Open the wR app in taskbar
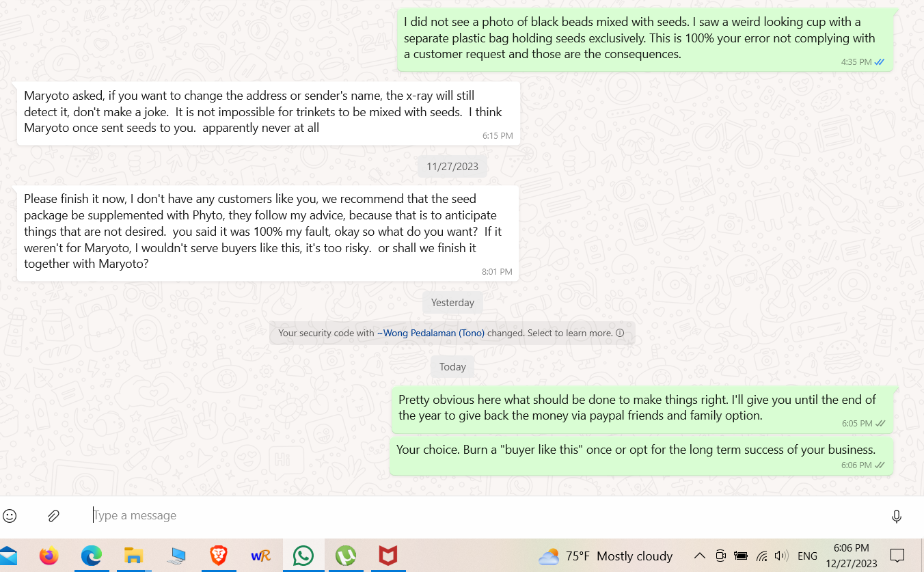Image resolution: width=924 pixels, height=572 pixels. 260,556
